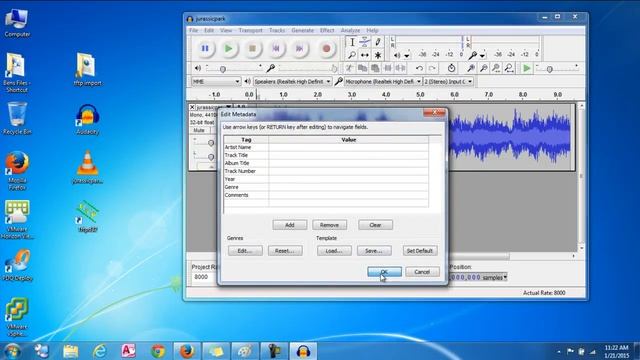This screenshot has height=360, width=640.
Task: Click the Copy toolbar icon
Action: click(362, 68)
